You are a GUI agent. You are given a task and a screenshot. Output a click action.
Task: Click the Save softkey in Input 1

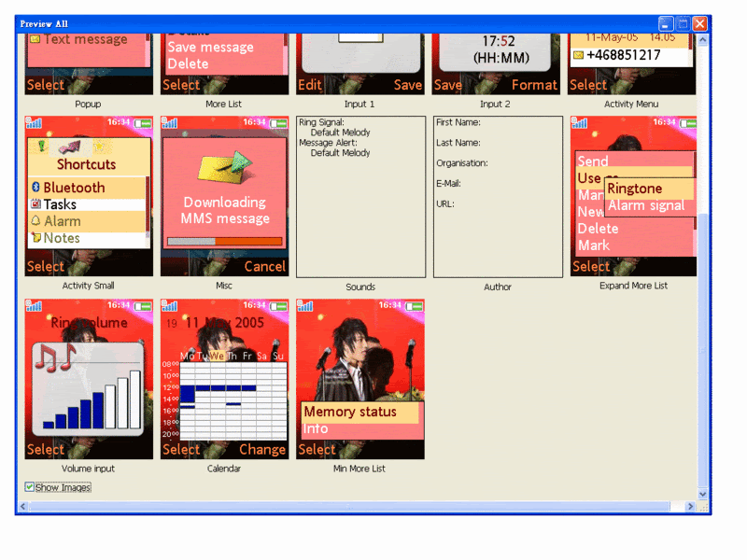[408, 85]
